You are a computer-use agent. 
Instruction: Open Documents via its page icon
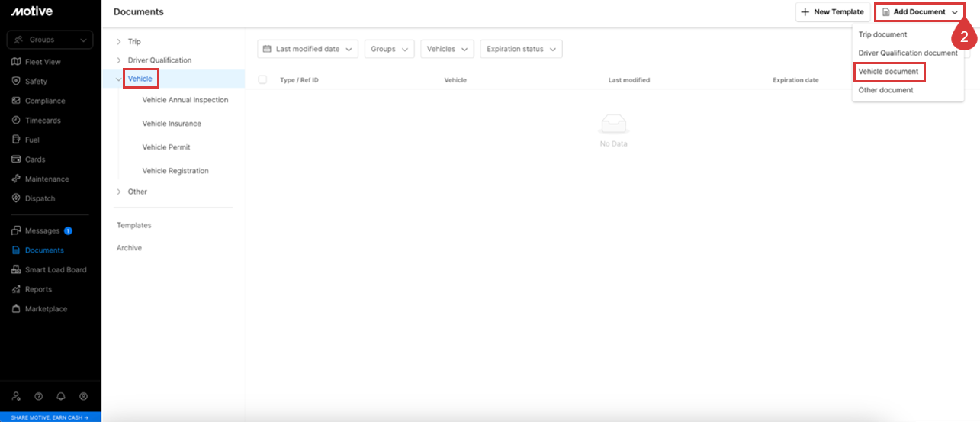[17, 250]
